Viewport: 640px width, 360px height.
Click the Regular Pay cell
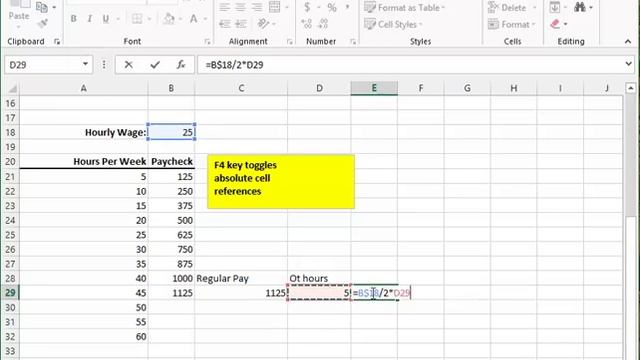pyautogui.click(x=241, y=278)
